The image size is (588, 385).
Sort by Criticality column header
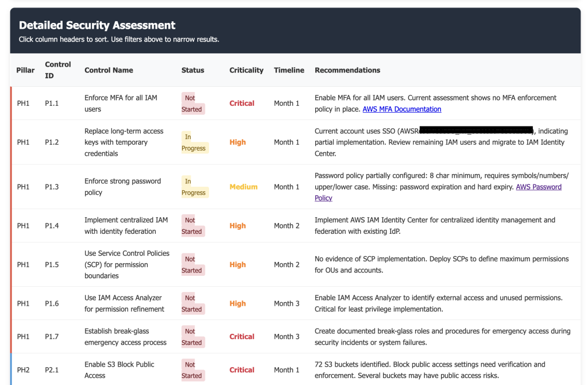pyautogui.click(x=246, y=70)
